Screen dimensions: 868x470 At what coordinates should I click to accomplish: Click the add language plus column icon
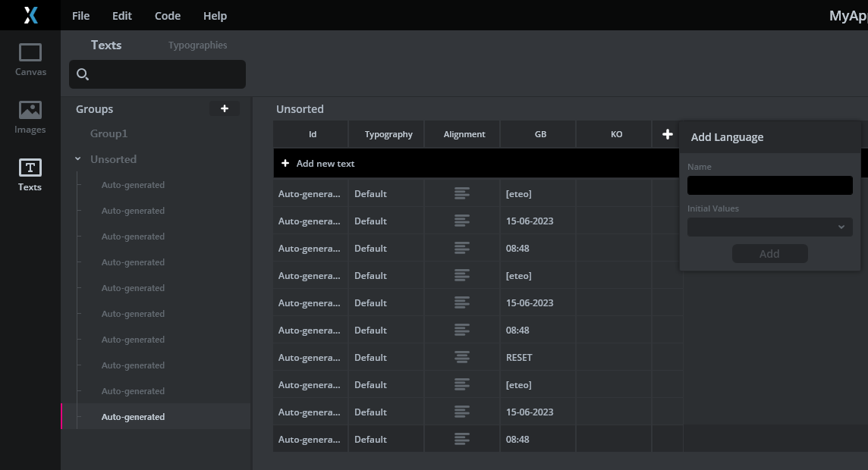[667, 134]
